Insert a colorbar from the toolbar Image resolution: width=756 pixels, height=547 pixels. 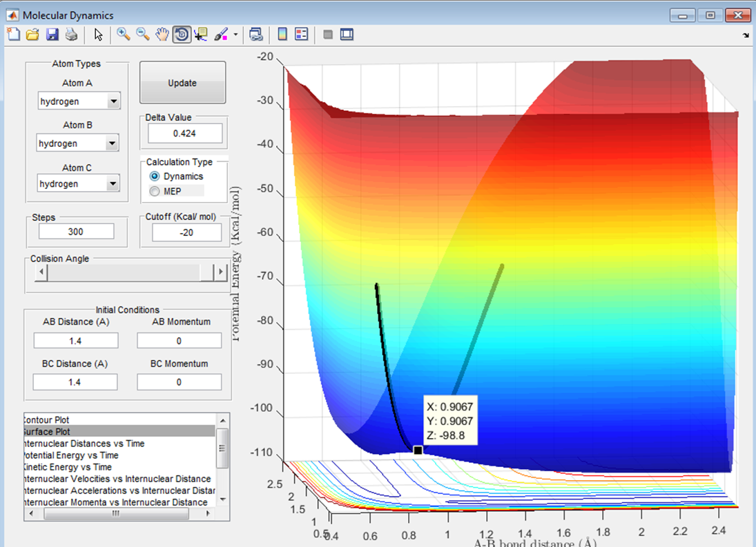point(282,34)
